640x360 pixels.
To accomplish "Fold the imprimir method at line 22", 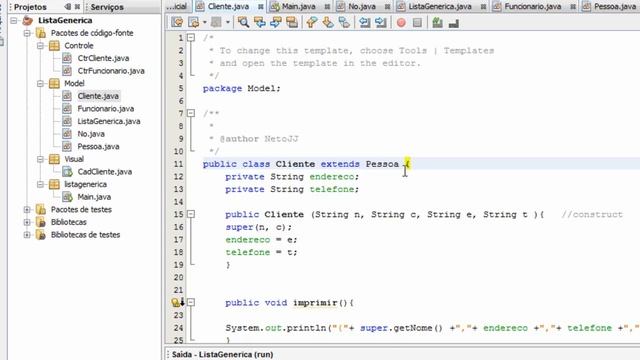I will [191, 302].
